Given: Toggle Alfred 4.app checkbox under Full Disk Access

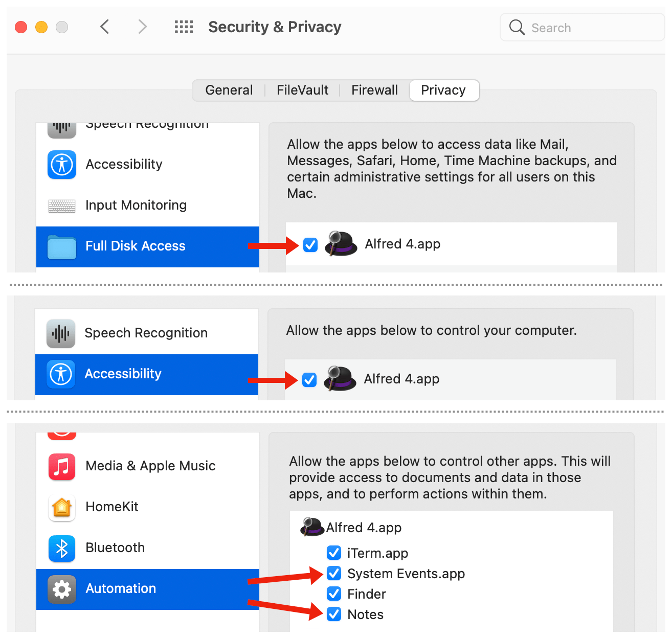Looking at the screenshot, I should (x=310, y=245).
